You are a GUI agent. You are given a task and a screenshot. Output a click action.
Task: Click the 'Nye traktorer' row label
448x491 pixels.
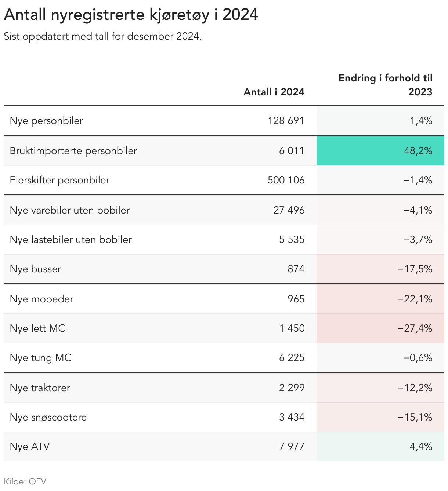pyautogui.click(x=40, y=388)
